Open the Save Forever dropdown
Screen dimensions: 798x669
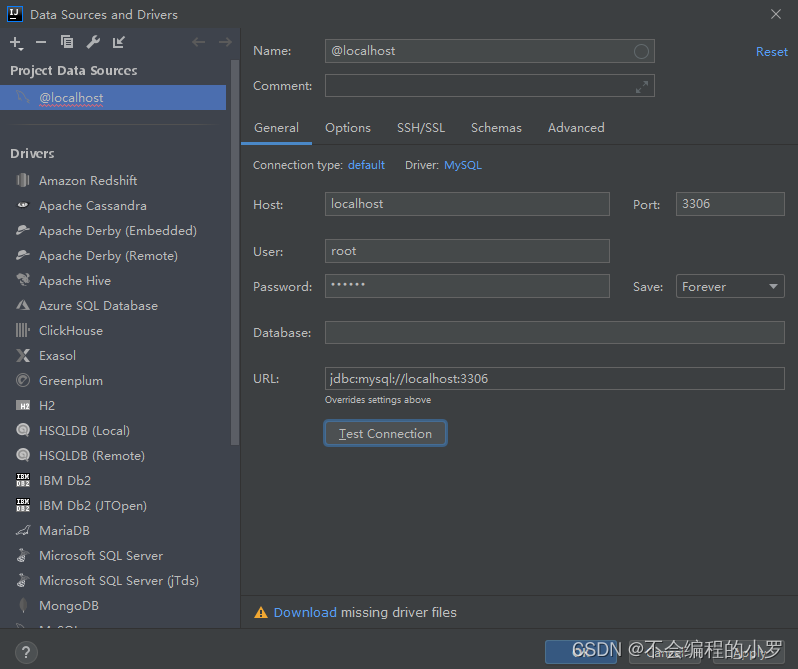[x=730, y=286]
